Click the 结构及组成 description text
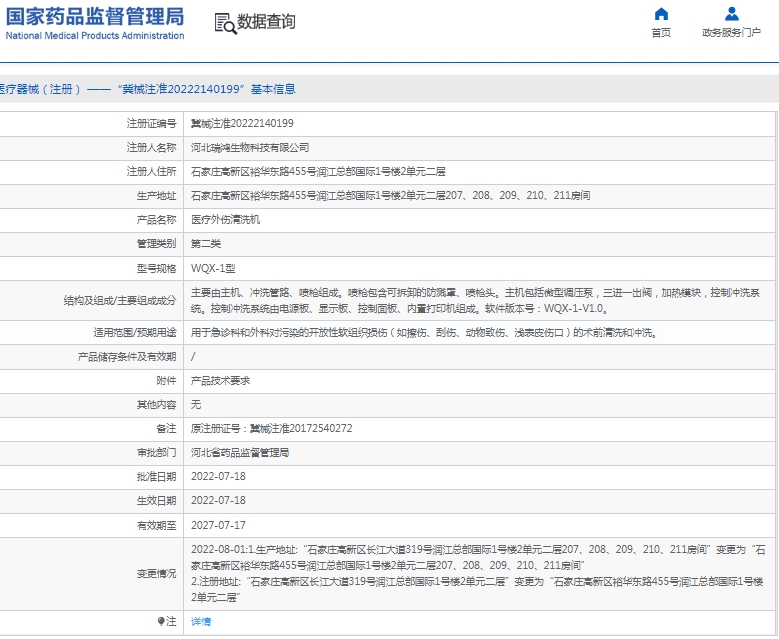Viewport: 779px width, 639px height. tap(475, 301)
